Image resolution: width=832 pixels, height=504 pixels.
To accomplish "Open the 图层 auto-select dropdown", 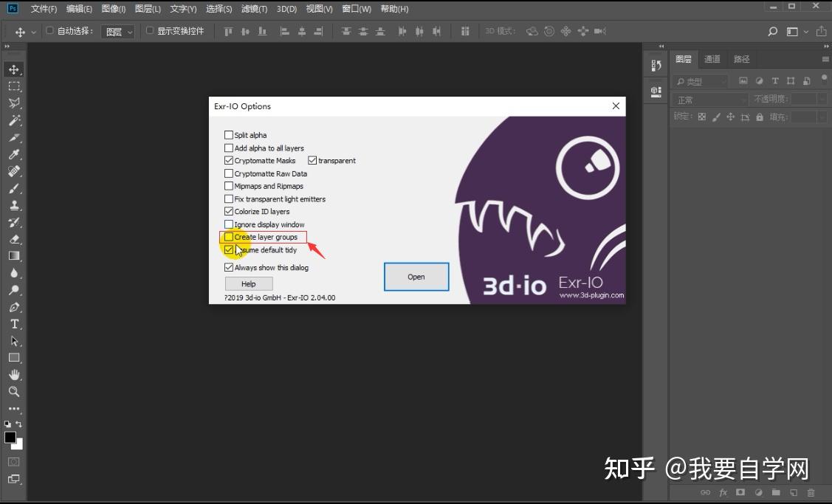I will coord(118,32).
